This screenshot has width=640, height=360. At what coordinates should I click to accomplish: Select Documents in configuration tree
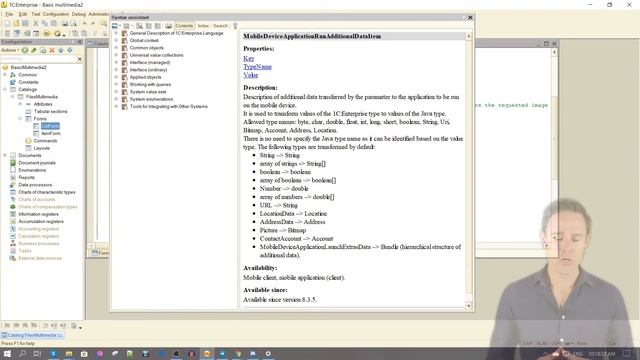click(x=30, y=156)
